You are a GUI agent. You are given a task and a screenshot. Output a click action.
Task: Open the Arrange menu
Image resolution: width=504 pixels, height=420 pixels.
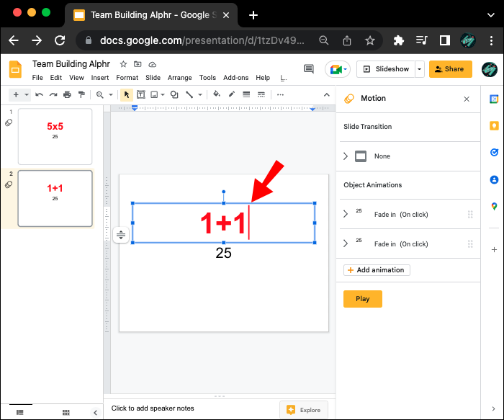click(180, 78)
